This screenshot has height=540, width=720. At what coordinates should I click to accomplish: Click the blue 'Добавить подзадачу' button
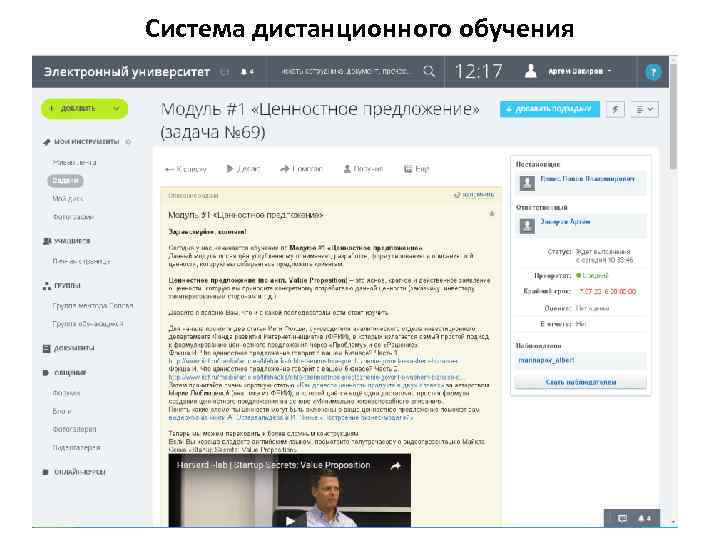click(x=550, y=109)
